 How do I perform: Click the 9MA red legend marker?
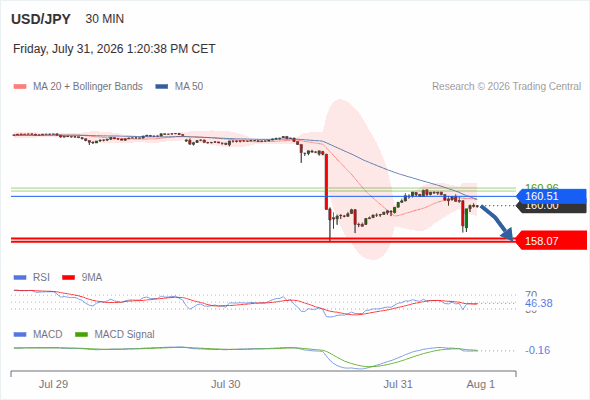(x=68, y=278)
